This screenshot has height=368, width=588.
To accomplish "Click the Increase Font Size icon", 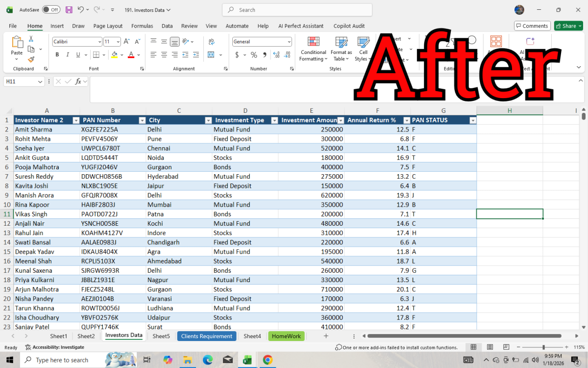I will pyautogui.click(x=126, y=42).
